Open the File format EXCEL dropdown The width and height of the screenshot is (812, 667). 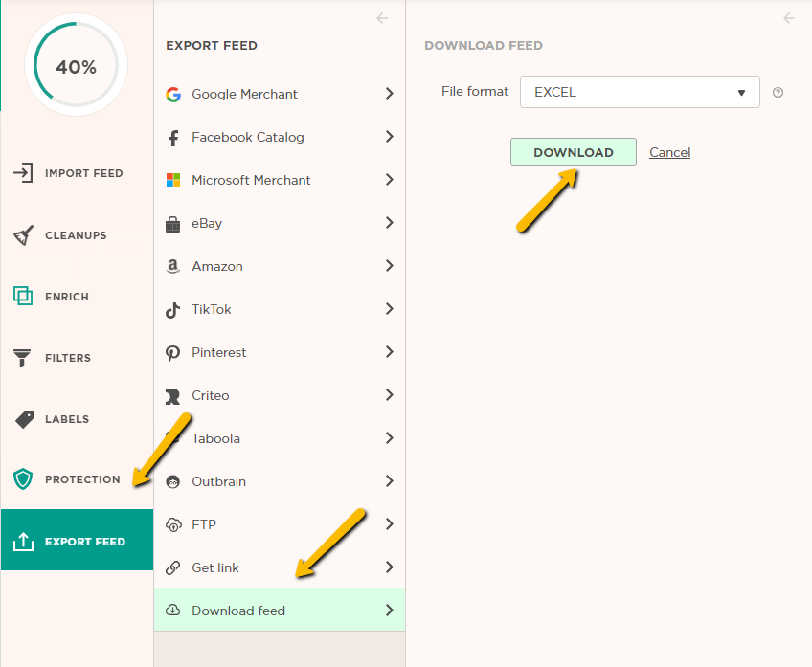pos(639,93)
